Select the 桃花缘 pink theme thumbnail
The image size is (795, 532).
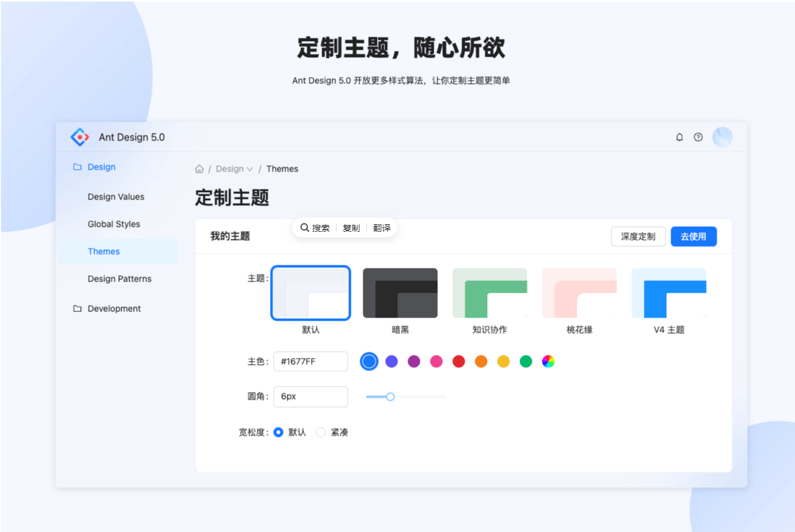click(x=579, y=293)
